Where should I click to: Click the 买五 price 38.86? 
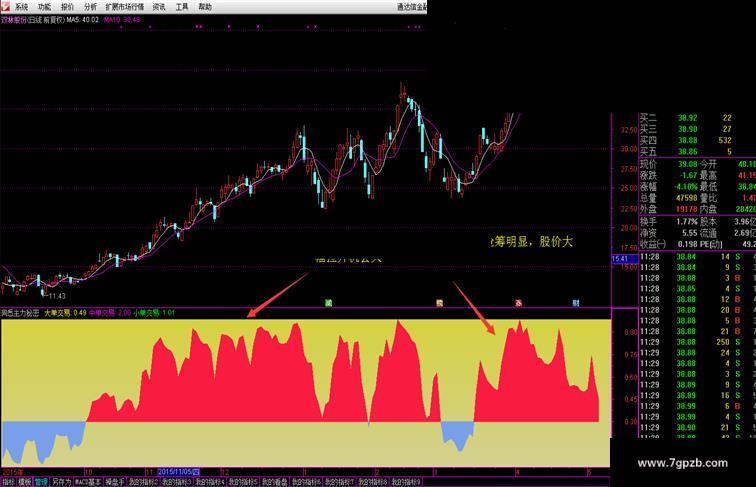pos(688,152)
